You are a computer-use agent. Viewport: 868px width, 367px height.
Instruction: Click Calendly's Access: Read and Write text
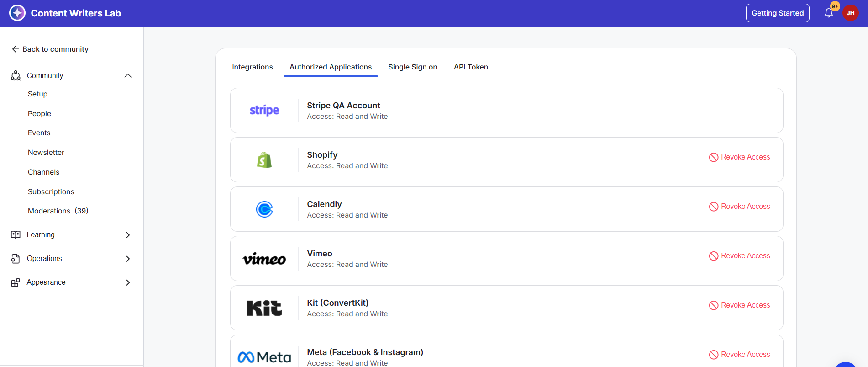[x=347, y=215]
